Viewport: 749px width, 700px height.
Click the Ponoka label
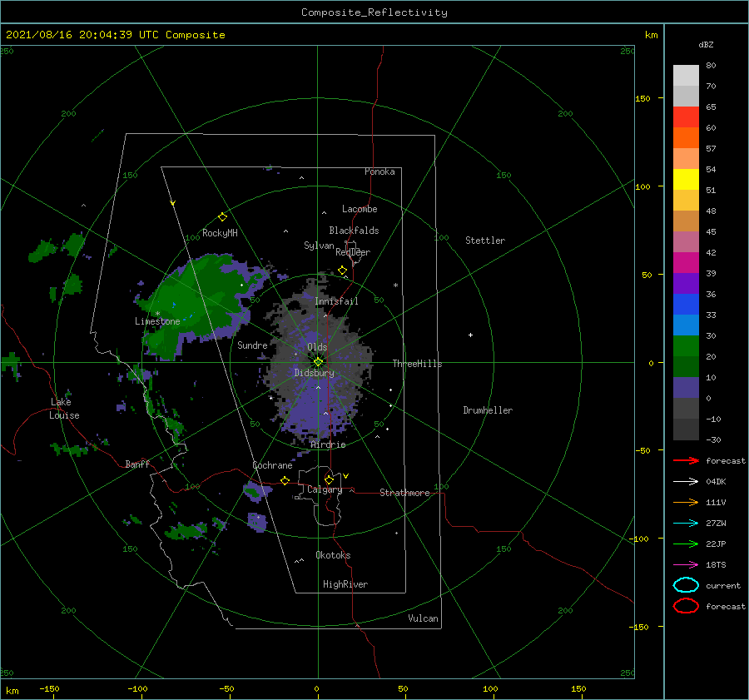[379, 171]
